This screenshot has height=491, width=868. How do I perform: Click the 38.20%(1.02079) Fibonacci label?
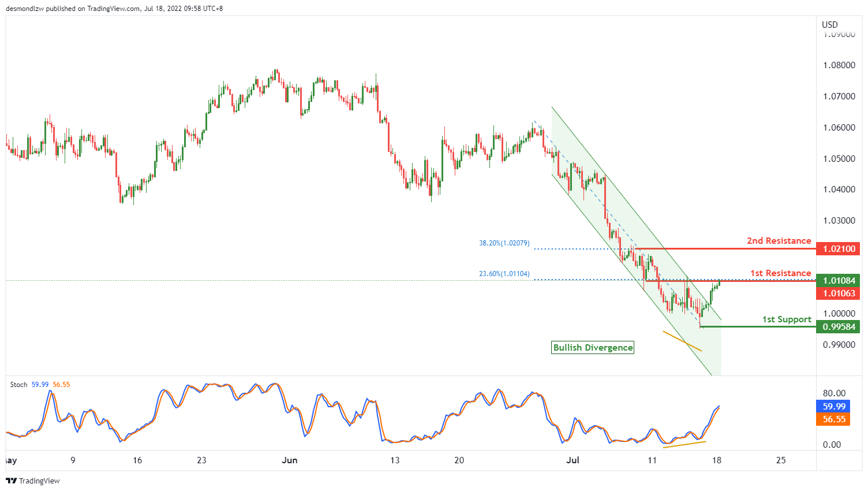point(504,243)
